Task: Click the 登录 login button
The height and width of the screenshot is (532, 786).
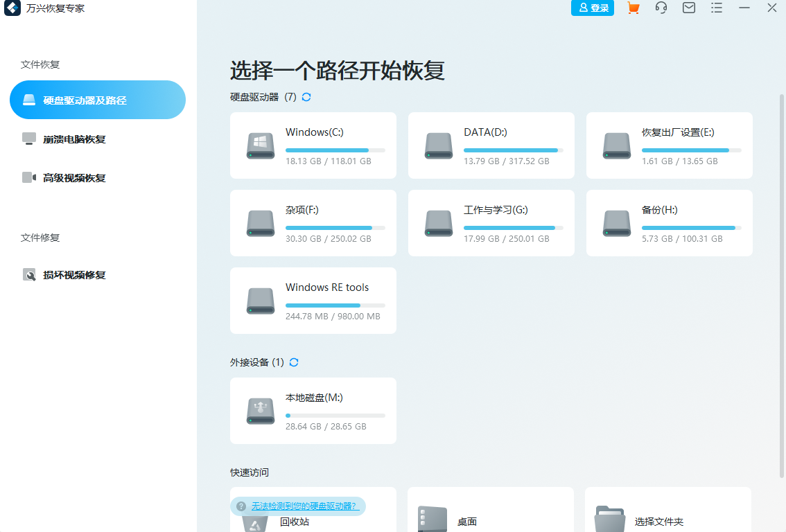Action: (x=593, y=8)
